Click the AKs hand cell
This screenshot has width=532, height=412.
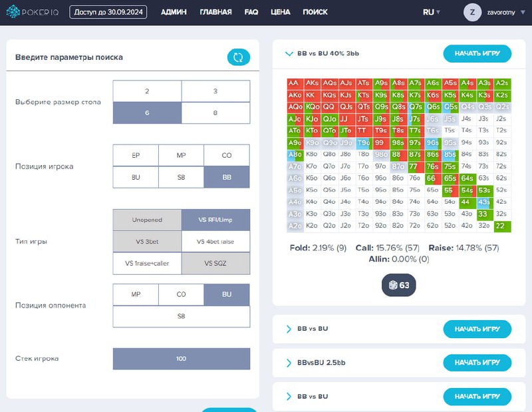pos(313,83)
